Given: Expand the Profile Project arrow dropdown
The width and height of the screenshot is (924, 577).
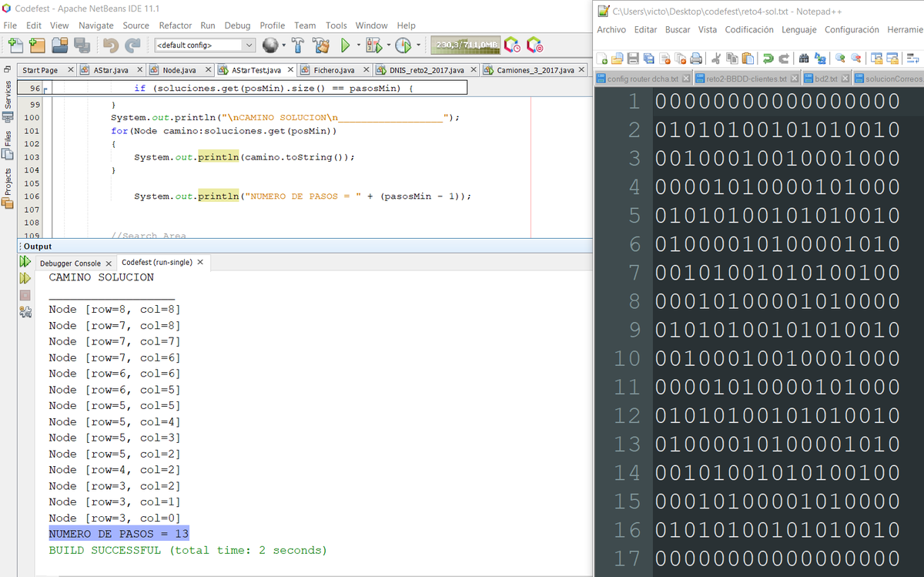Looking at the screenshot, I should click(419, 45).
